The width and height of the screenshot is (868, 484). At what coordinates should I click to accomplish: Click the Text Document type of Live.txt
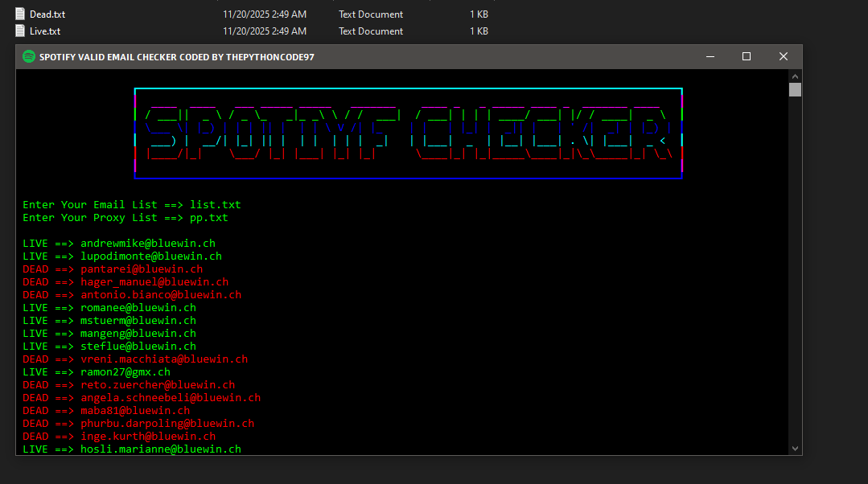coord(371,31)
